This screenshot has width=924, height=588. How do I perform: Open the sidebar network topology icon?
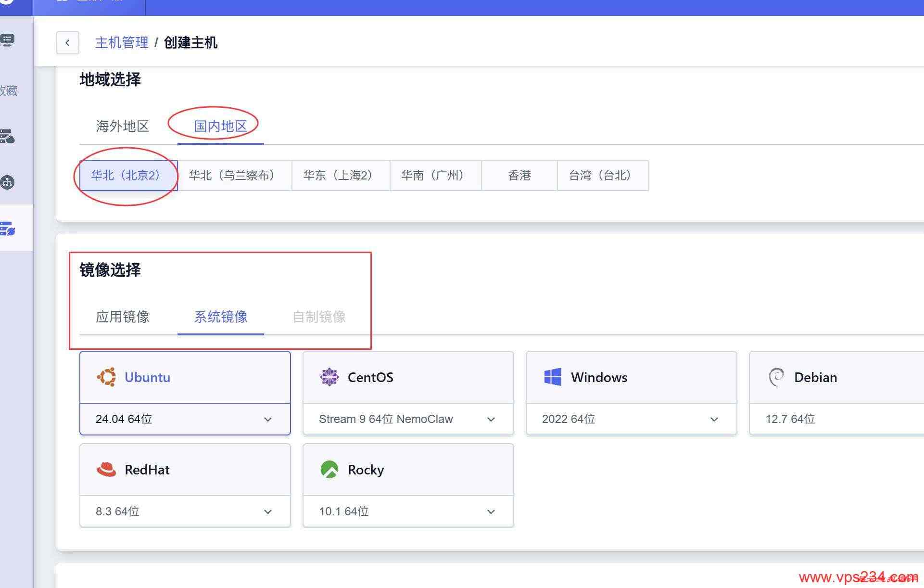pos(8,182)
